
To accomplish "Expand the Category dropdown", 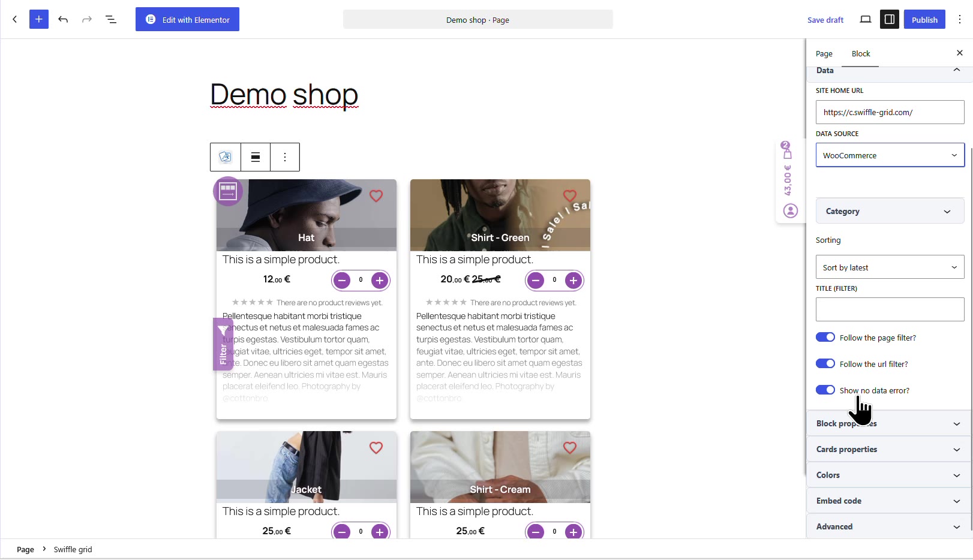I will pos(890,211).
